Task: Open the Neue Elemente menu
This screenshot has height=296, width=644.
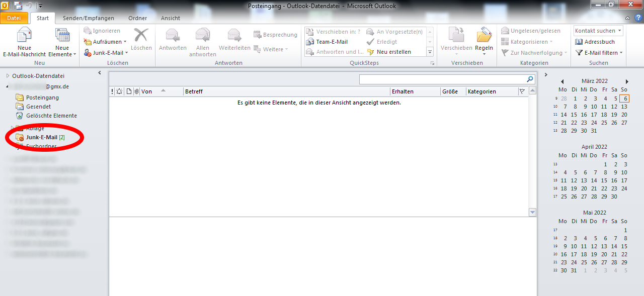Action: point(62,42)
